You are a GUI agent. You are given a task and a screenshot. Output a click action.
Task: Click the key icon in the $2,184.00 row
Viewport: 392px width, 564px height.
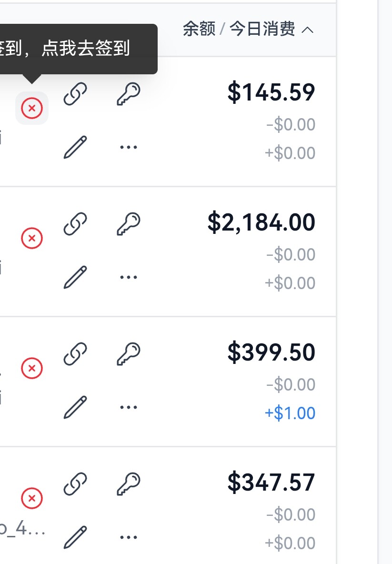click(129, 224)
